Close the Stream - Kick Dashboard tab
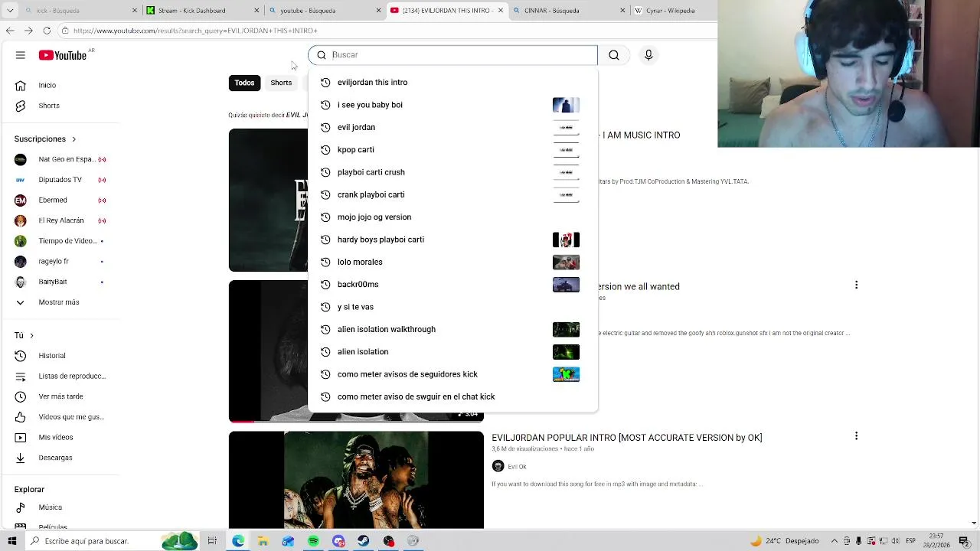Image resolution: width=980 pixels, height=551 pixels. pyautogui.click(x=257, y=11)
